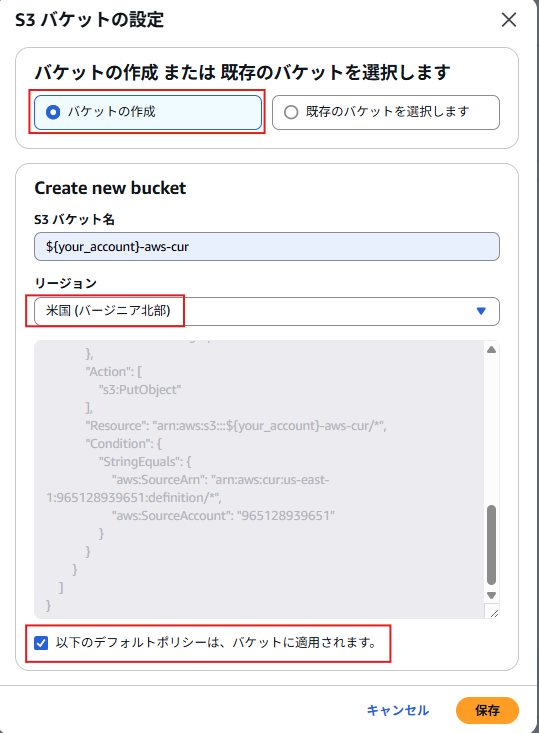Click the "StringEquals" policy line
The image size is (539, 733).
coord(145,461)
